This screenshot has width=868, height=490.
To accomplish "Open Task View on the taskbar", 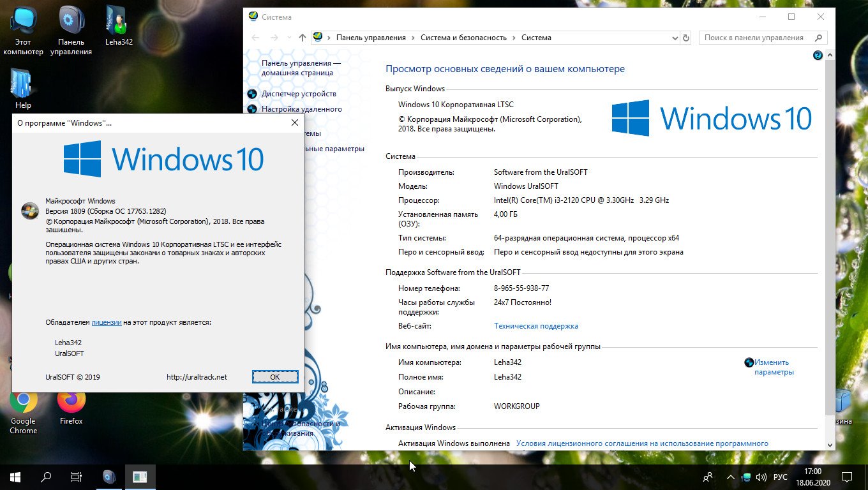I will pos(77,477).
